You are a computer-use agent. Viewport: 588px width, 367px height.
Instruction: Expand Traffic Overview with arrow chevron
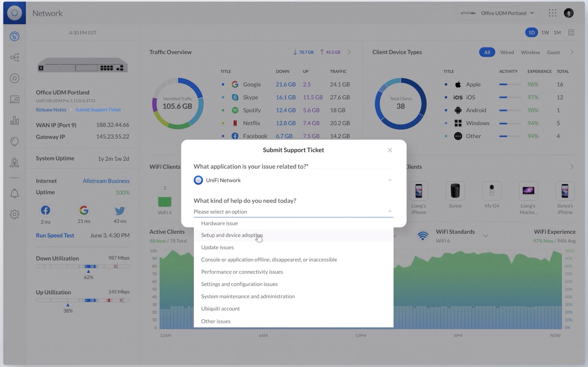click(x=349, y=52)
